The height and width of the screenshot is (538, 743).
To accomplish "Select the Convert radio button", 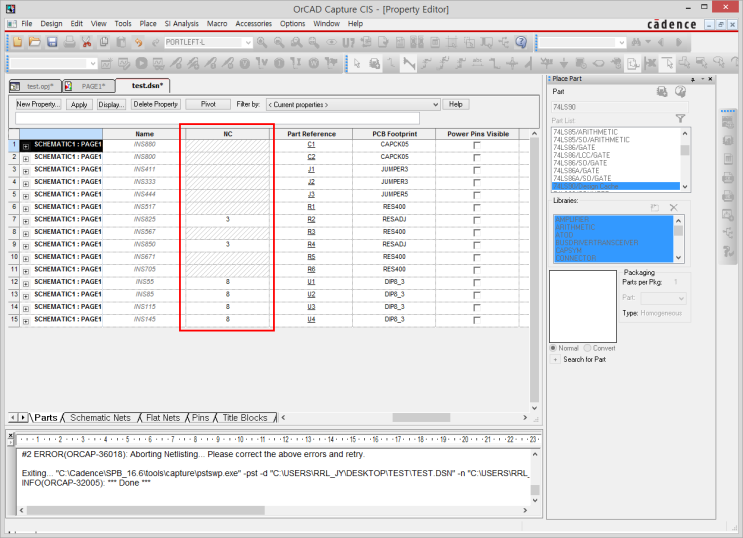I will point(588,348).
